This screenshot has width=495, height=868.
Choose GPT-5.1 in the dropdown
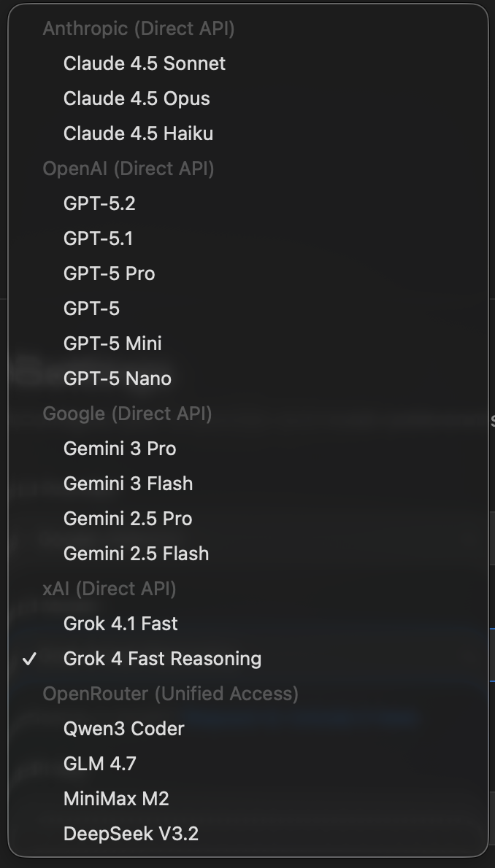coord(98,239)
